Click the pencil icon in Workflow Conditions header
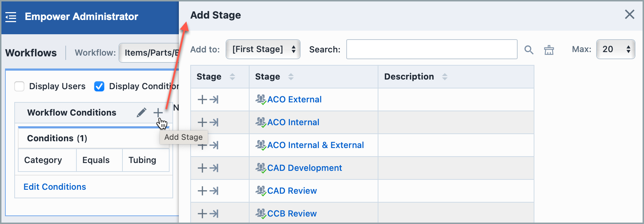 click(141, 112)
